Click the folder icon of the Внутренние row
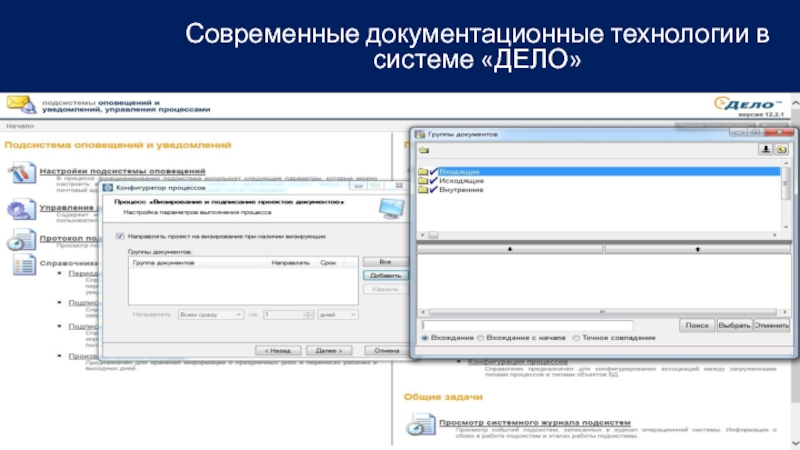 423,190
